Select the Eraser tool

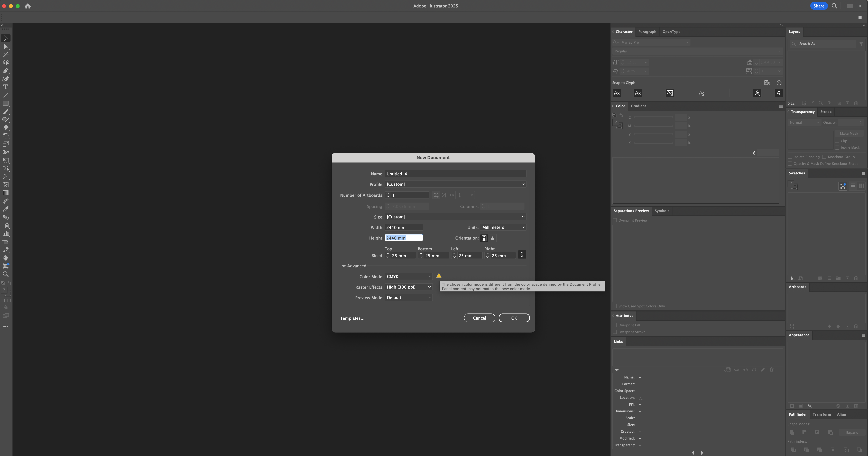(x=5, y=128)
